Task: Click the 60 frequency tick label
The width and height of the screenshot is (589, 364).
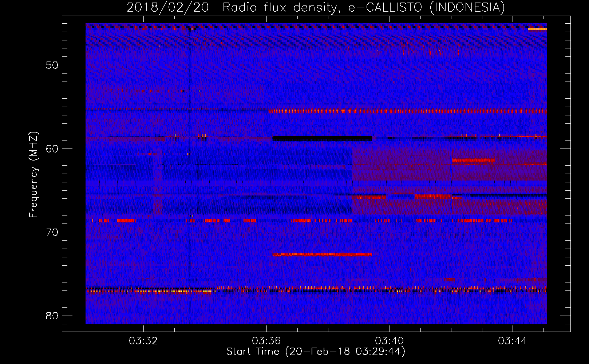Action: 52,149
